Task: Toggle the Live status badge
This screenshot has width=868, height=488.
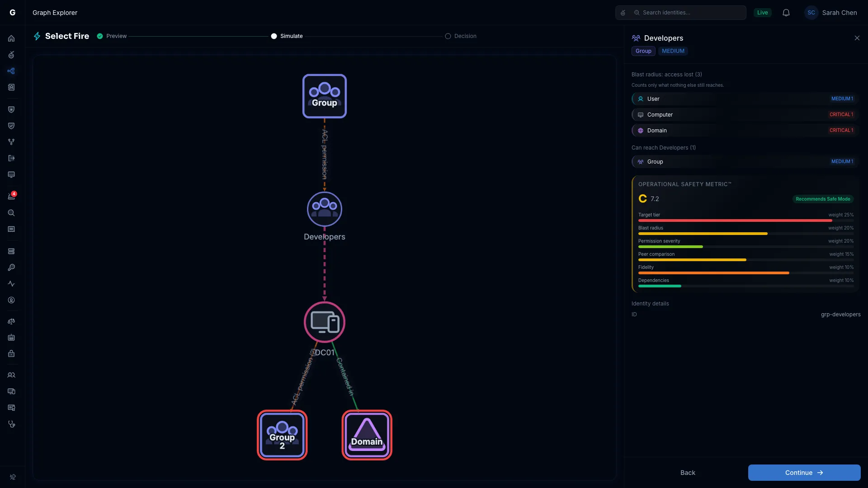Action: tap(763, 13)
